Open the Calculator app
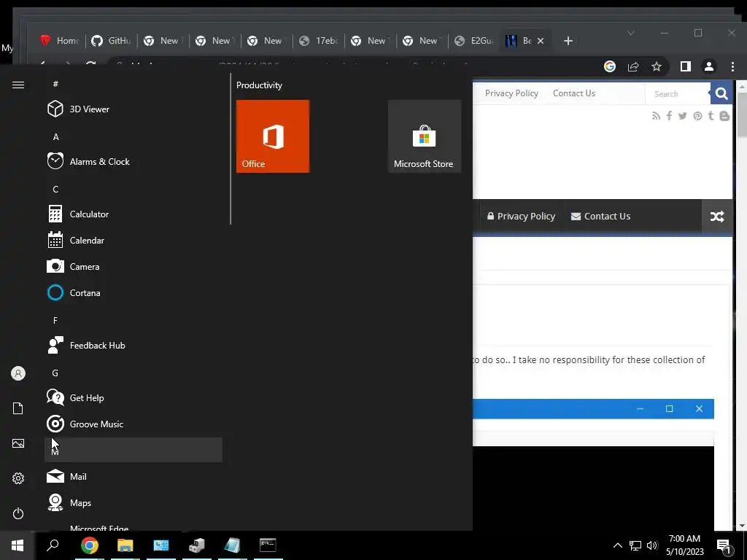747x560 pixels. [133, 214]
